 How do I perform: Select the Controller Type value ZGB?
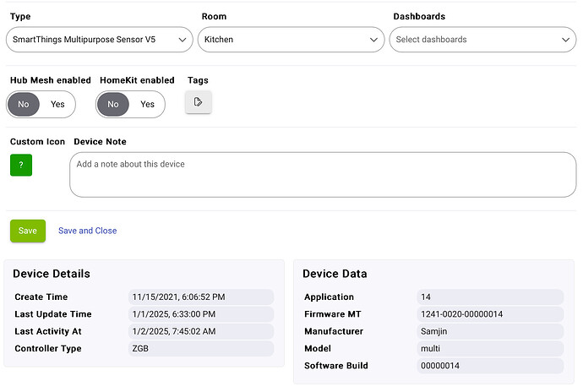pyautogui.click(x=201, y=348)
